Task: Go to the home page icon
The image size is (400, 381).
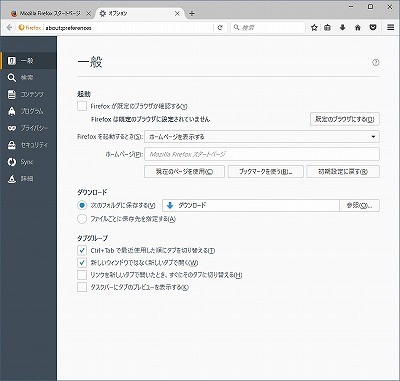Action: (358, 28)
